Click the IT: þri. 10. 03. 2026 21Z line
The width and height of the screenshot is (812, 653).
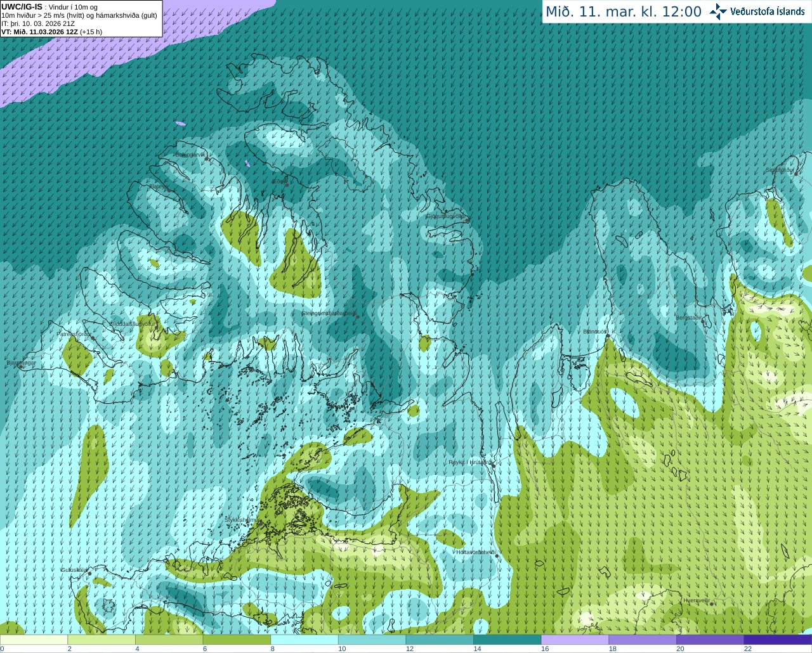[x=38, y=23]
